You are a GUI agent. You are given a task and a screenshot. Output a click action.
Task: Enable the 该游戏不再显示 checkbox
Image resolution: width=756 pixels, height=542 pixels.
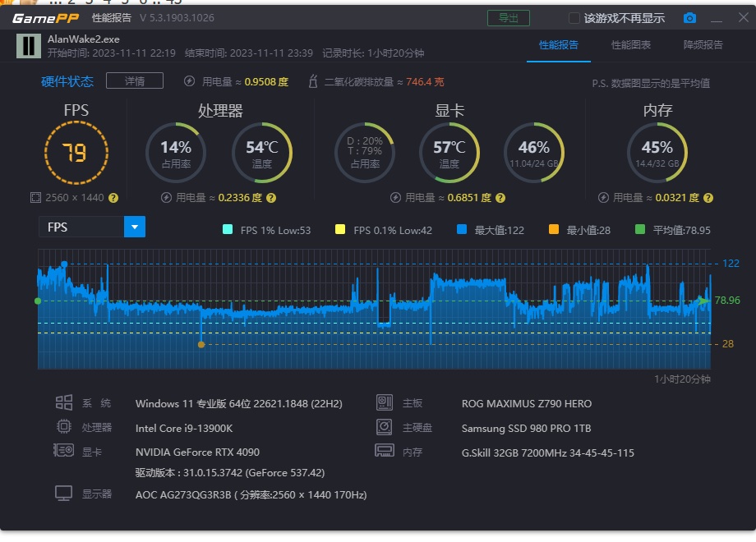pyautogui.click(x=574, y=18)
